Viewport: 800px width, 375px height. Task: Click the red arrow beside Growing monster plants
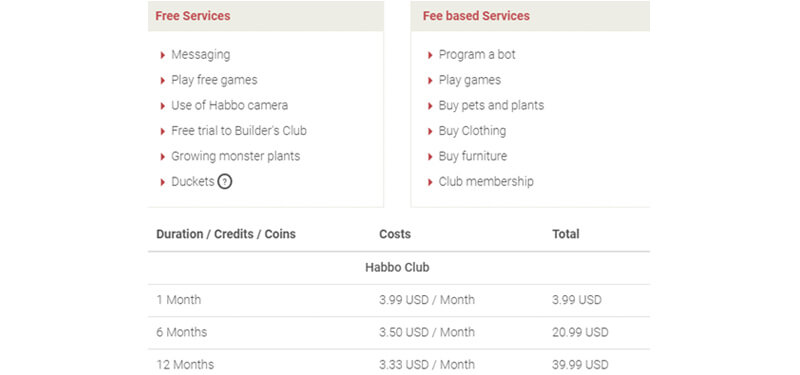tap(163, 157)
